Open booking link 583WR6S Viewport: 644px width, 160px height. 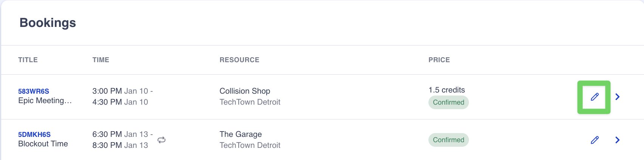[x=34, y=91]
